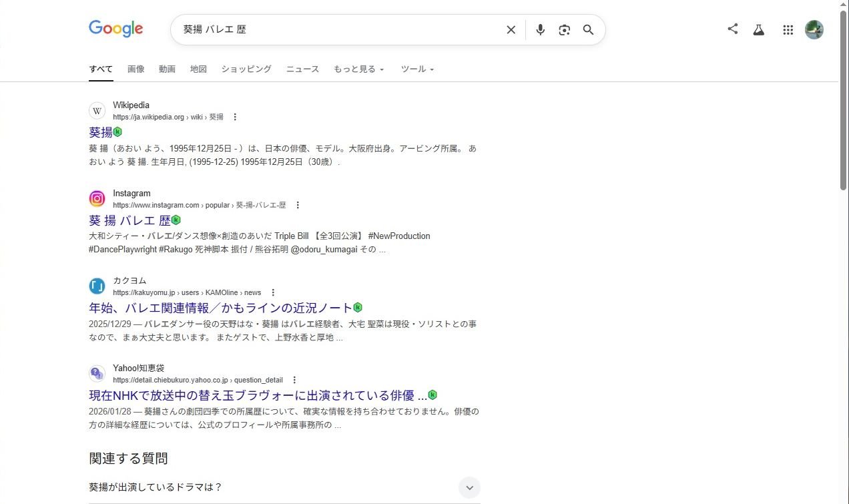Click the 関連する質問 heading
Image resolution: width=849 pixels, height=504 pixels.
point(128,458)
